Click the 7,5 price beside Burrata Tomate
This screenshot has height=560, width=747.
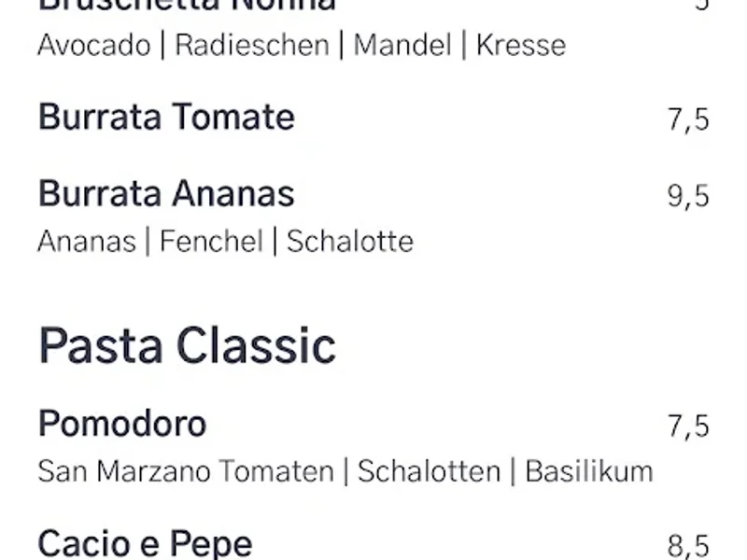point(688,119)
